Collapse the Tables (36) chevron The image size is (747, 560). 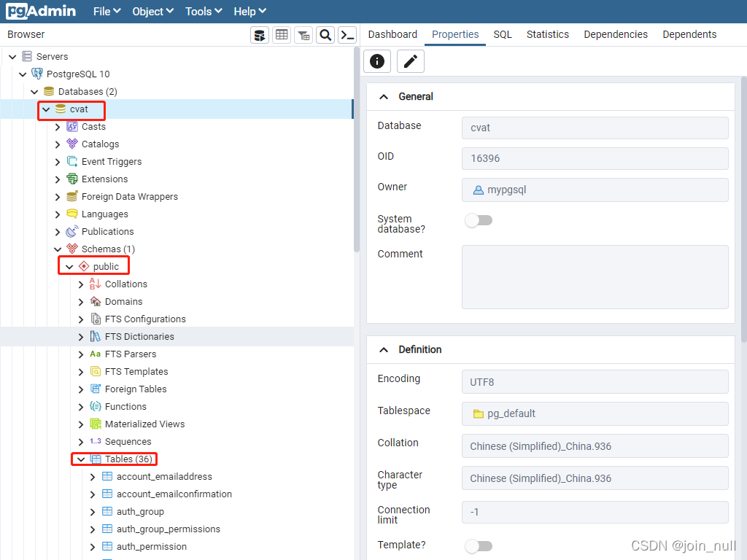81,459
